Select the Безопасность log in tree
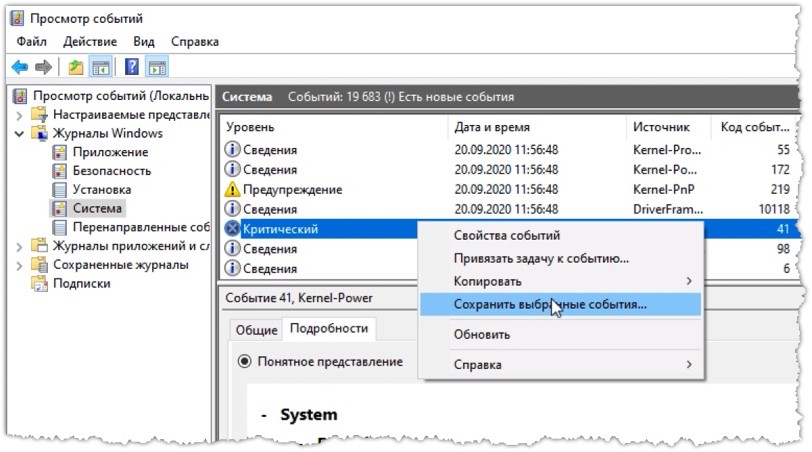The image size is (812, 452). point(111,171)
